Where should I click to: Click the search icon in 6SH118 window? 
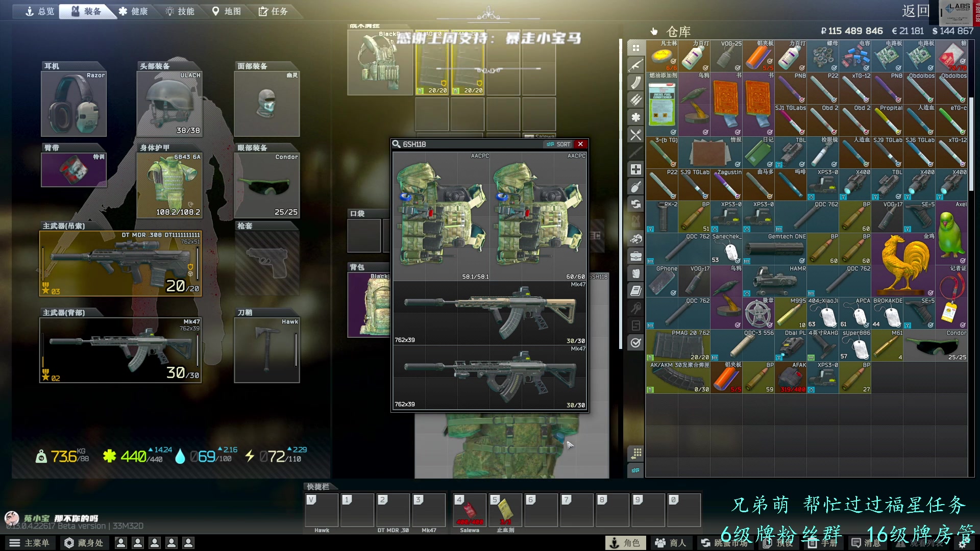pyautogui.click(x=397, y=144)
